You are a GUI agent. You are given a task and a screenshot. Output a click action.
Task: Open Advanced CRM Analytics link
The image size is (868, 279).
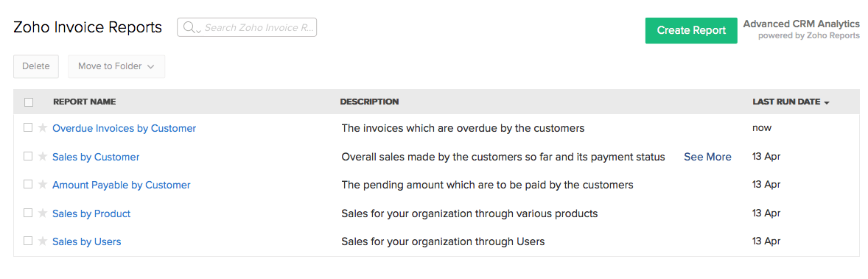tap(802, 24)
